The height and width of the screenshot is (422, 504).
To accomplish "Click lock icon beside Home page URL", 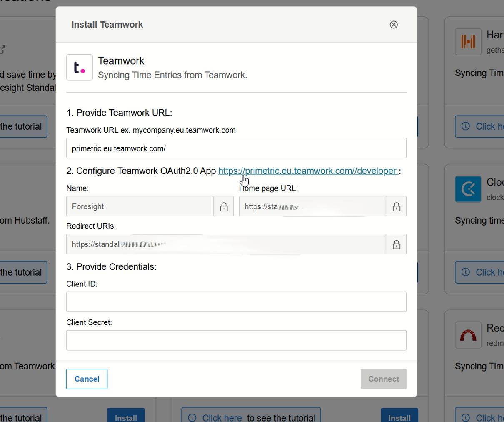I will pos(396,206).
